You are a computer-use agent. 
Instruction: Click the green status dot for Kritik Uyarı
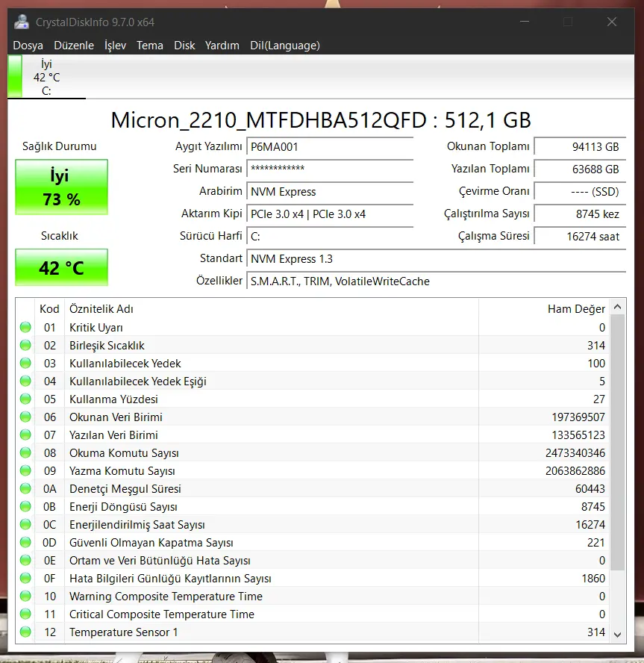[25, 327]
